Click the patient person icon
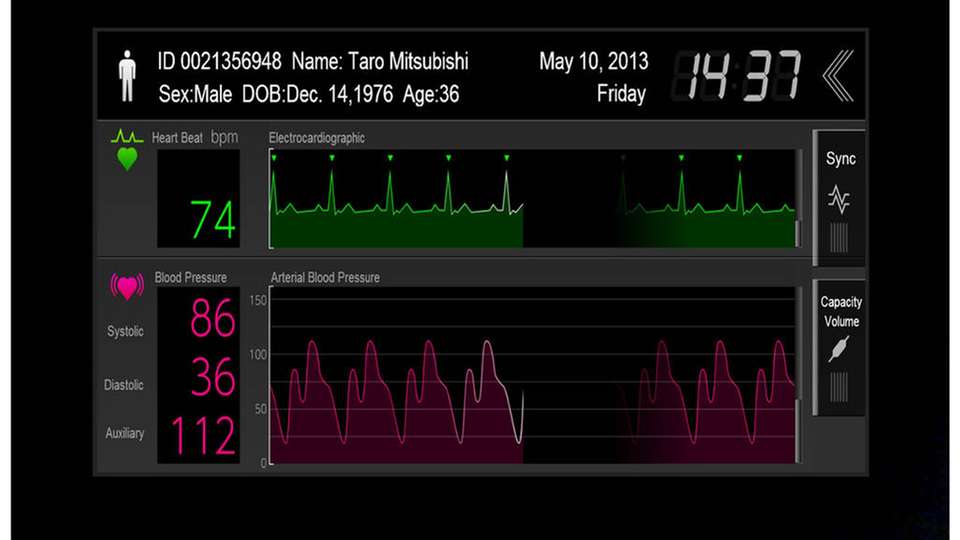The height and width of the screenshot is (540, 960). (x=127, y=76)
